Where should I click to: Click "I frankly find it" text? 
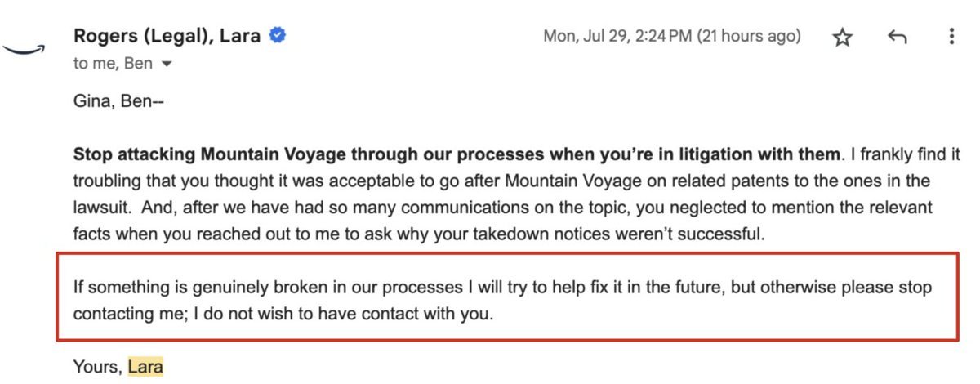(902, 153)
